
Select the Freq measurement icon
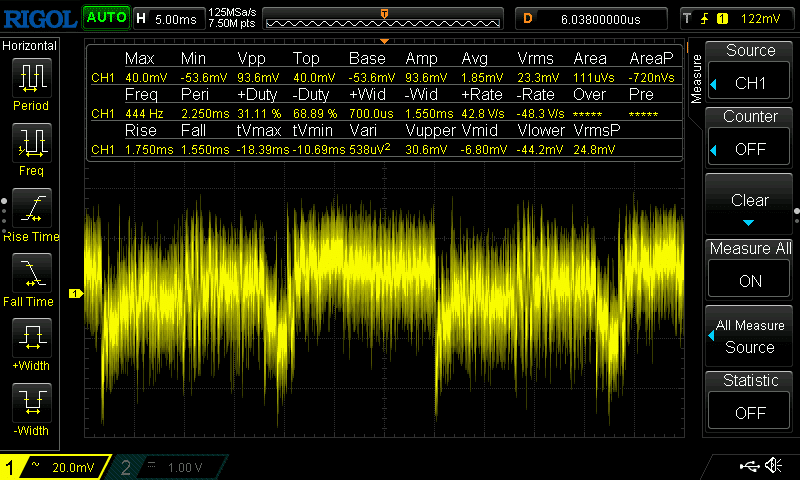point(33,143)
